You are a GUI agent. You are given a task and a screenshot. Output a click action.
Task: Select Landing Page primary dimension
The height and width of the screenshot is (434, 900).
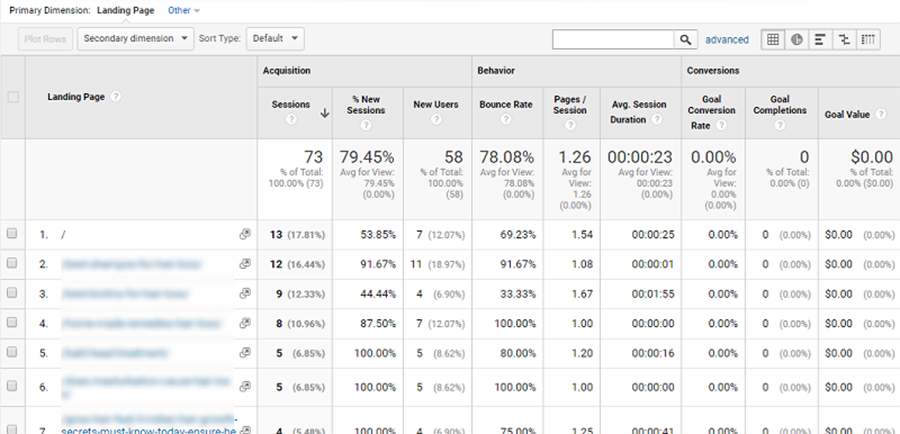pyautogui.click(x=126, y=10)
